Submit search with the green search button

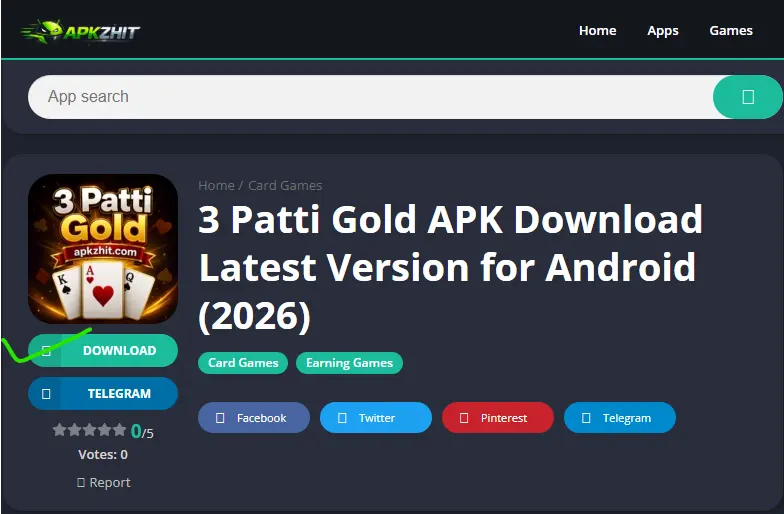(748, 96)
